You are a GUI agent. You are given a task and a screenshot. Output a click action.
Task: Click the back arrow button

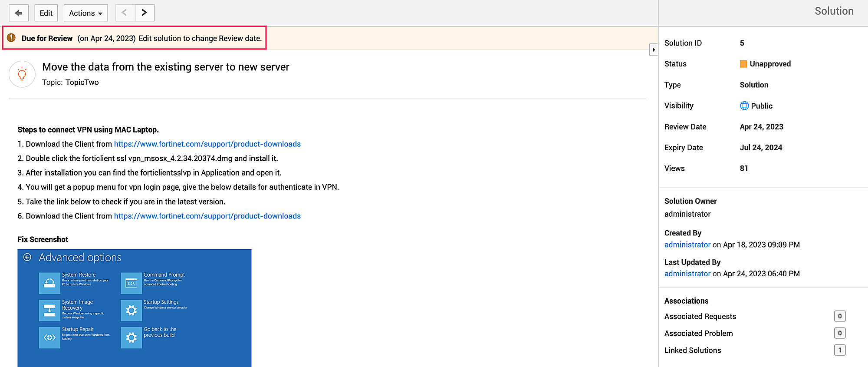[x=18, y=13]
